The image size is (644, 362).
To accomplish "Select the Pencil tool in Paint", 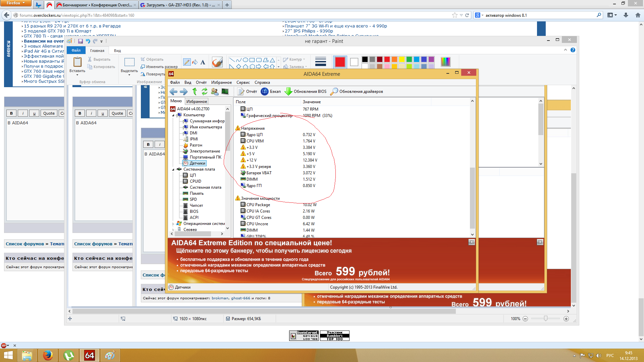I will click(x=187, y=62).
